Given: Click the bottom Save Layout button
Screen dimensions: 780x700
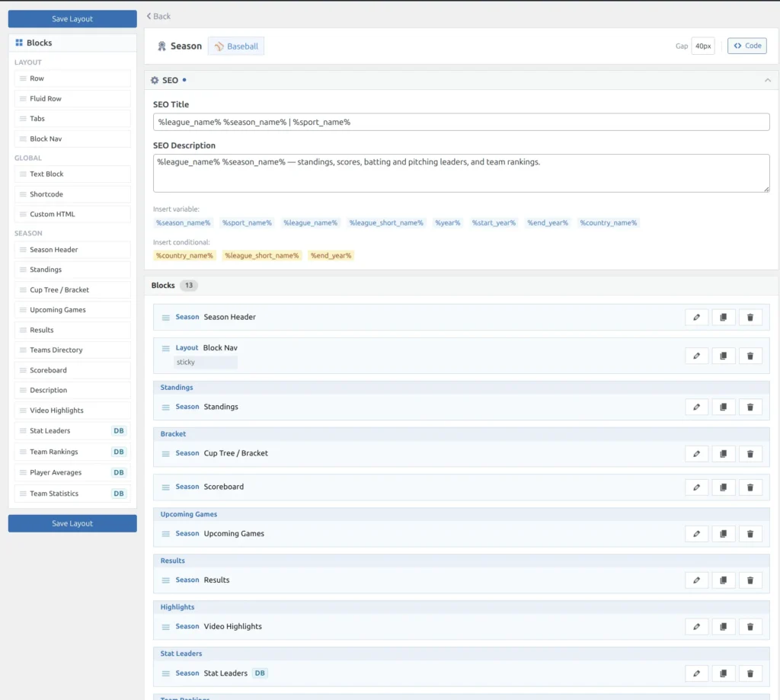Looking at the screenshot, I should coord(72,523).
